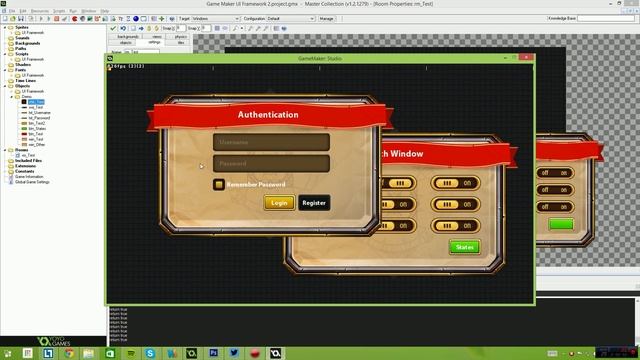Select the rm_Test room in tree
Screen dimensions: 640x360
(28, 156)
